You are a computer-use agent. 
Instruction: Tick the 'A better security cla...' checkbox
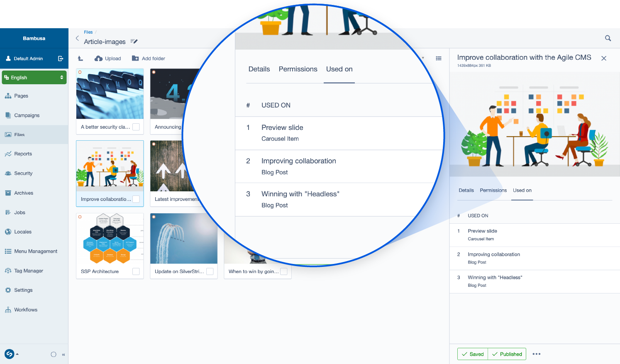coord(136,127)
